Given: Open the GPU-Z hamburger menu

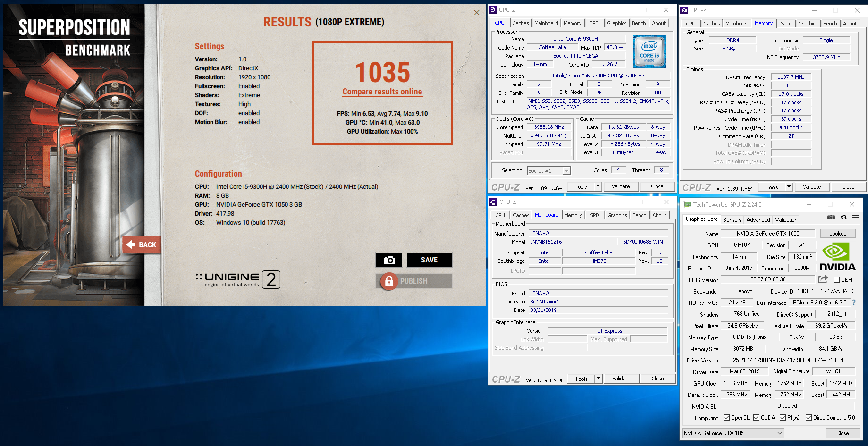Looking at the screenshot, I should (855, 217).
